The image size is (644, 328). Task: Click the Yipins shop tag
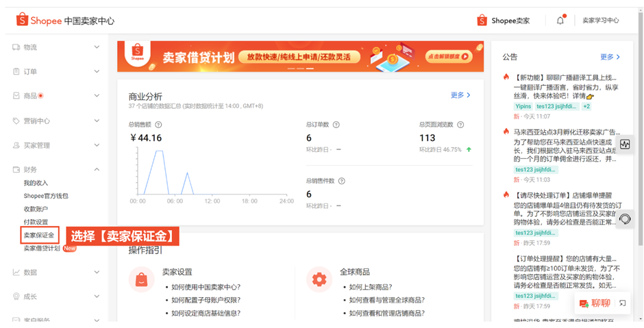(523, 106)
